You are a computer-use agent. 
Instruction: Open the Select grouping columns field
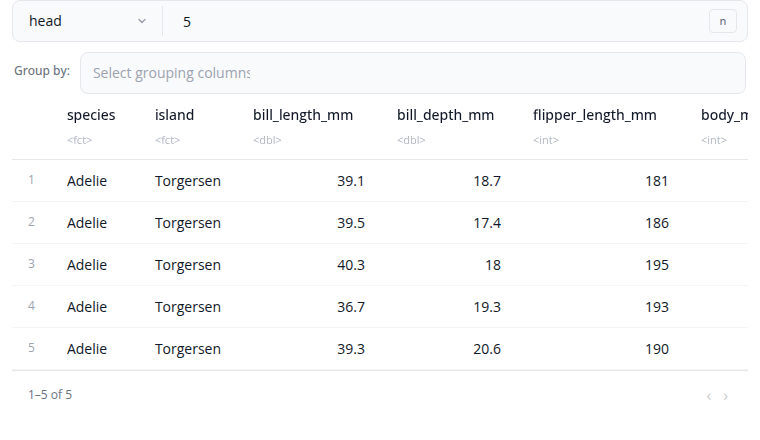412,73
